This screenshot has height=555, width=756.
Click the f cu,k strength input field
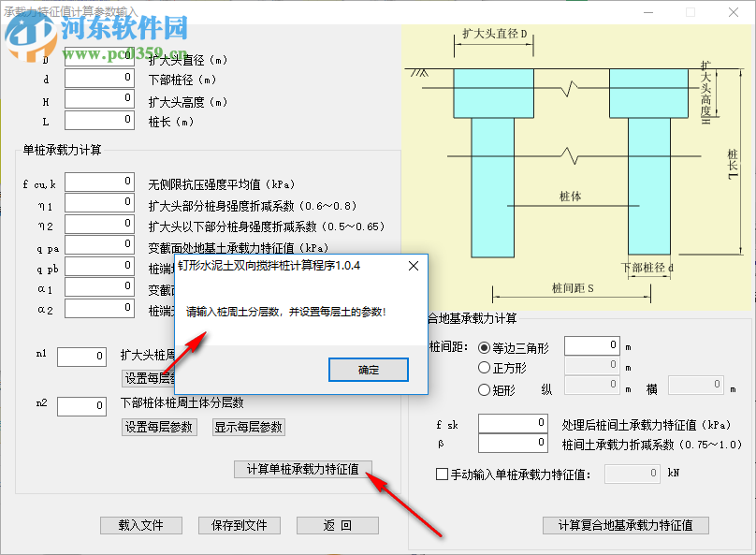coord(99,181)
